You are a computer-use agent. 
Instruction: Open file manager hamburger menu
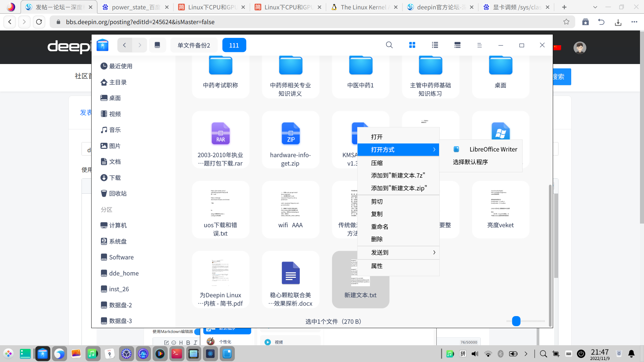click(x=479, y=45)
